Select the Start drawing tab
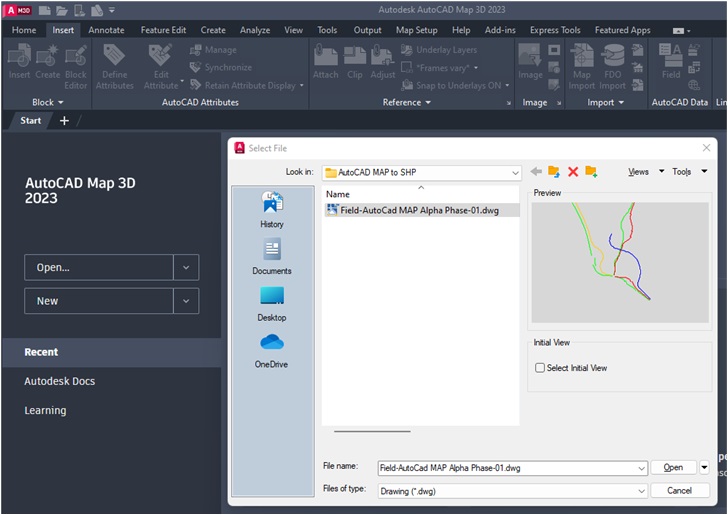The height and width of the screenshot is (515, 728). pyautogui.click(x=31, y=121)
